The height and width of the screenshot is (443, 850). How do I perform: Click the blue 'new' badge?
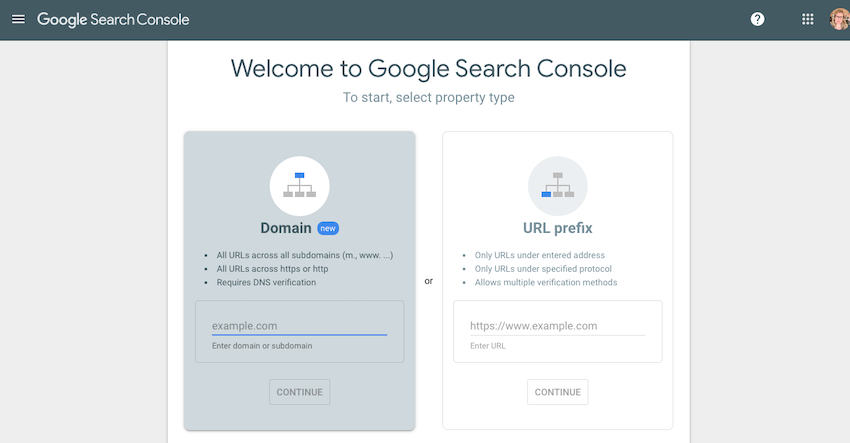click(x=328, y=228)
